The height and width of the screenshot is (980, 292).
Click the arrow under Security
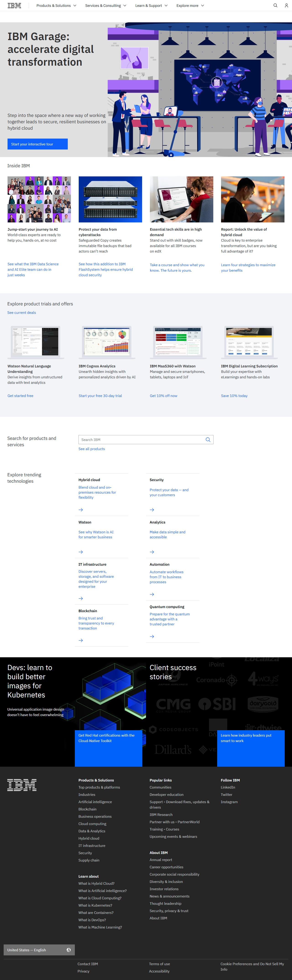click(152, 509)
